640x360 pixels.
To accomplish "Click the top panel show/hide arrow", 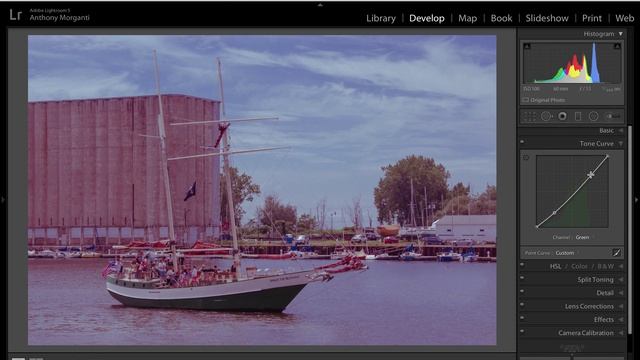I will 320,5.
